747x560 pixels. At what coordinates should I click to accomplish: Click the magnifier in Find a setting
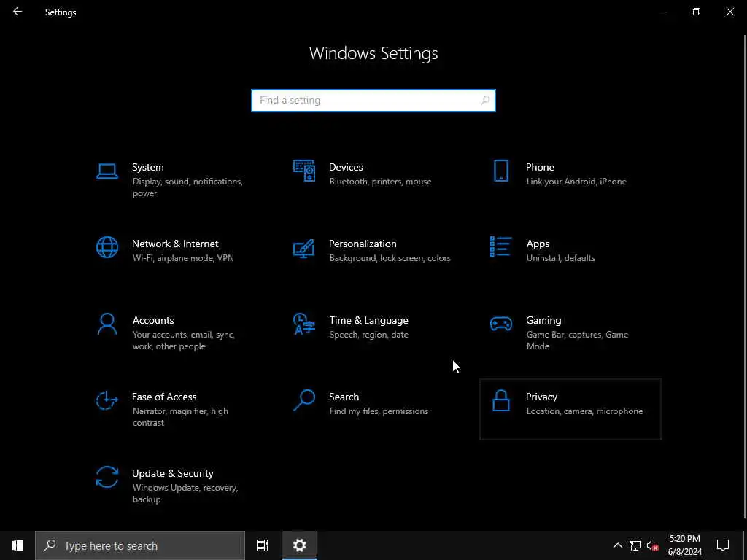tap(485, 101)
